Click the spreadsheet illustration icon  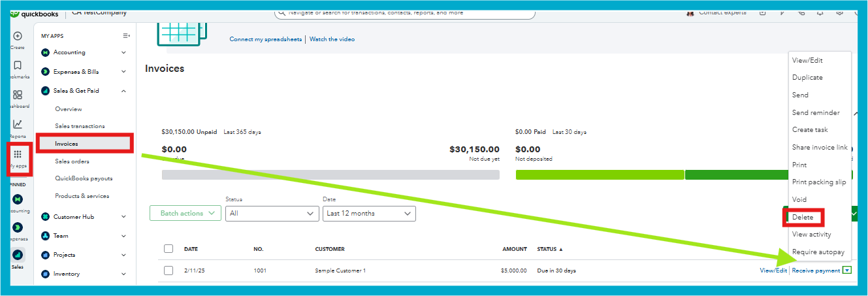[182, 33]
